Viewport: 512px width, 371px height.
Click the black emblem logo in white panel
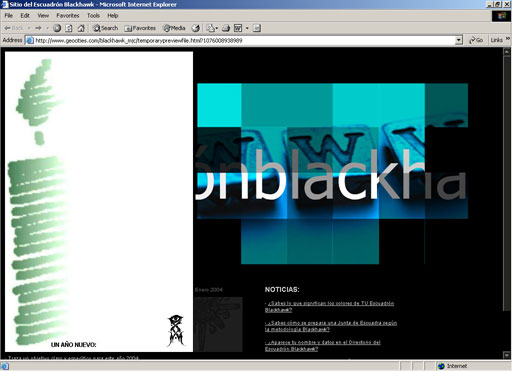click(176, 330)
